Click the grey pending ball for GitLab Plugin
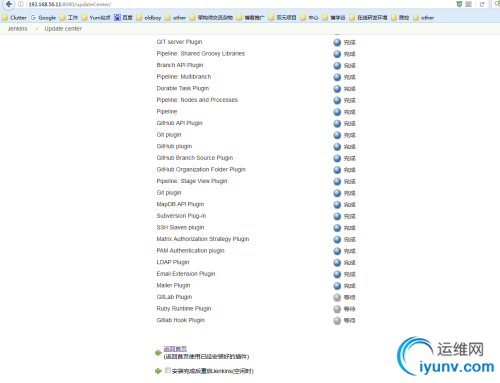Image resolution: width=500 pixels, height=383 pixels. tap(337, 297)
